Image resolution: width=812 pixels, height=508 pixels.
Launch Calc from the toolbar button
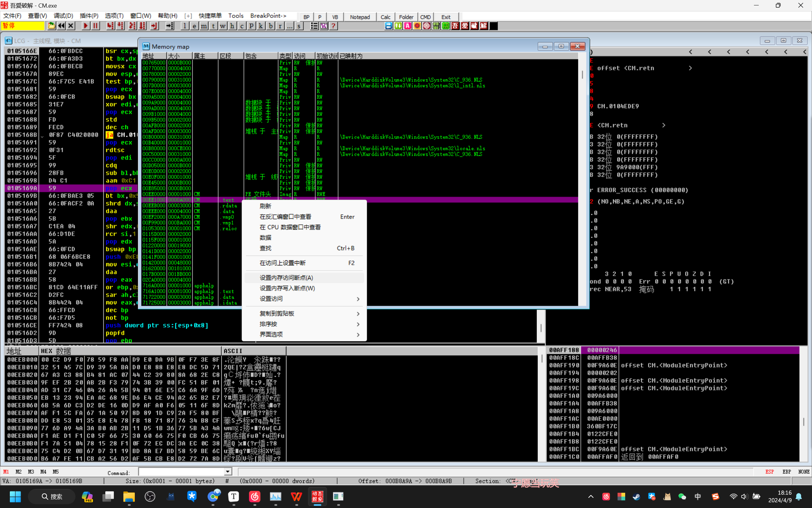[x=385, y=17]
